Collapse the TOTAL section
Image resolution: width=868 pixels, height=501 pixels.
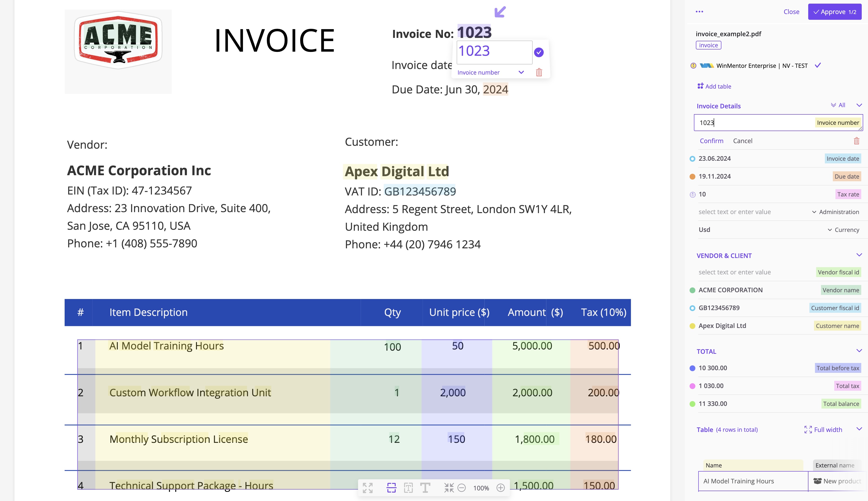[859, 351]
